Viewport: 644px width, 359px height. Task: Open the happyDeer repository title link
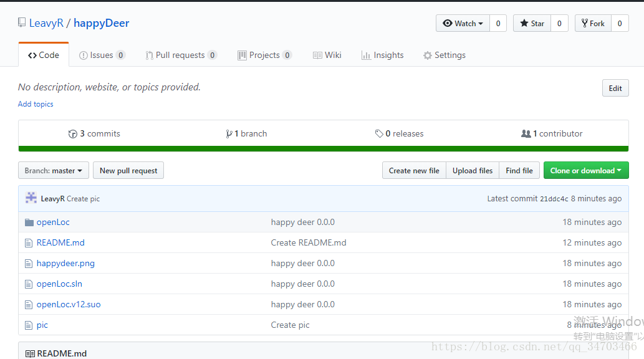(x=102, y=23)
